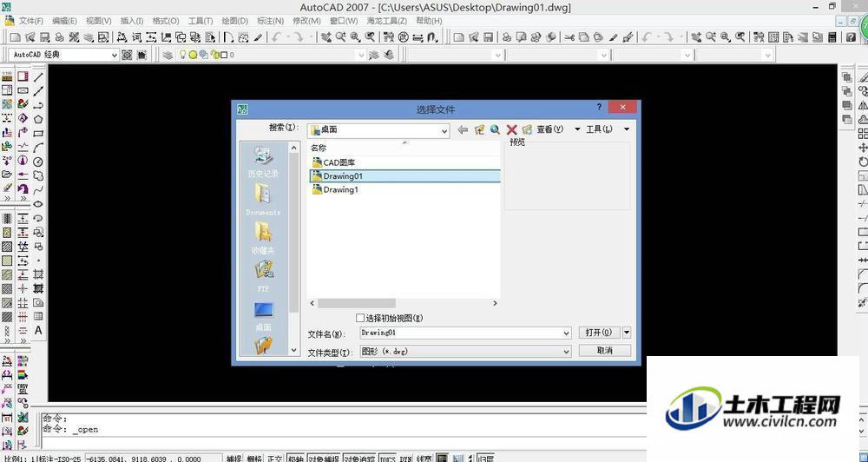The width and height of the screenshot is (868, 462).
Task: Open 收藏夹 in the places sidebar
Action: pos(264,238)
